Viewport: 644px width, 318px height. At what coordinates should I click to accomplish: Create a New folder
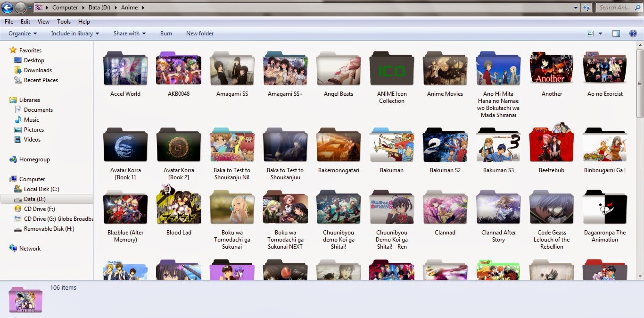click(x=200, y=33)
